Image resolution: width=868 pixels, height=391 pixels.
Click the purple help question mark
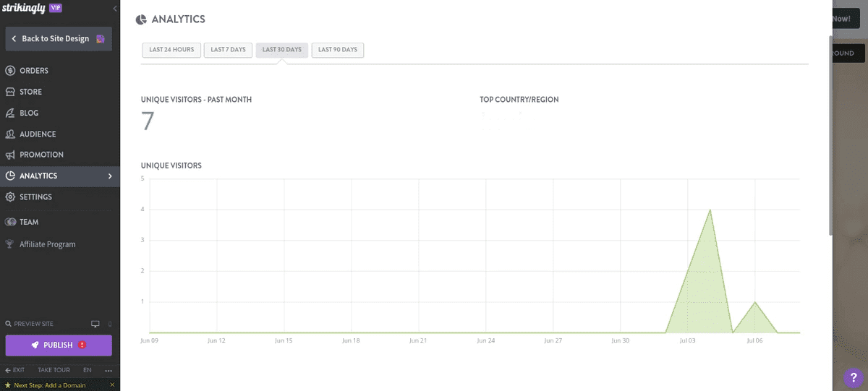[852, 377]
